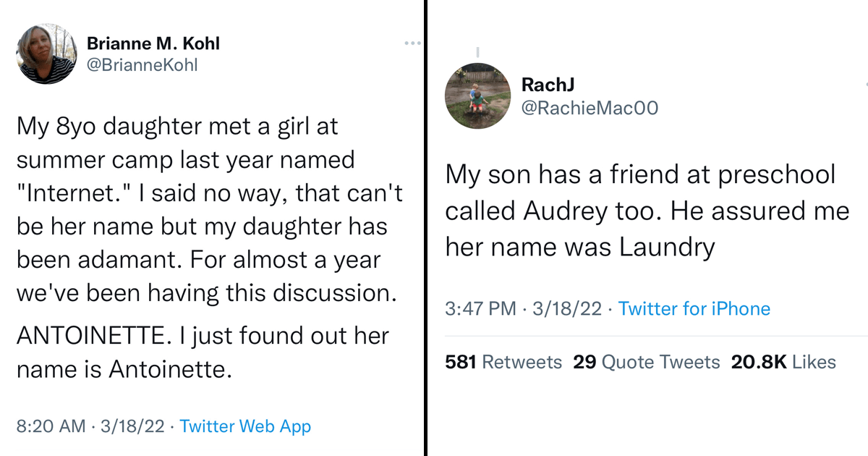Open the Twitter Web App source link
Image resolution: width=868 pixels, height=456 pixels.
click(x=245, y=427)
